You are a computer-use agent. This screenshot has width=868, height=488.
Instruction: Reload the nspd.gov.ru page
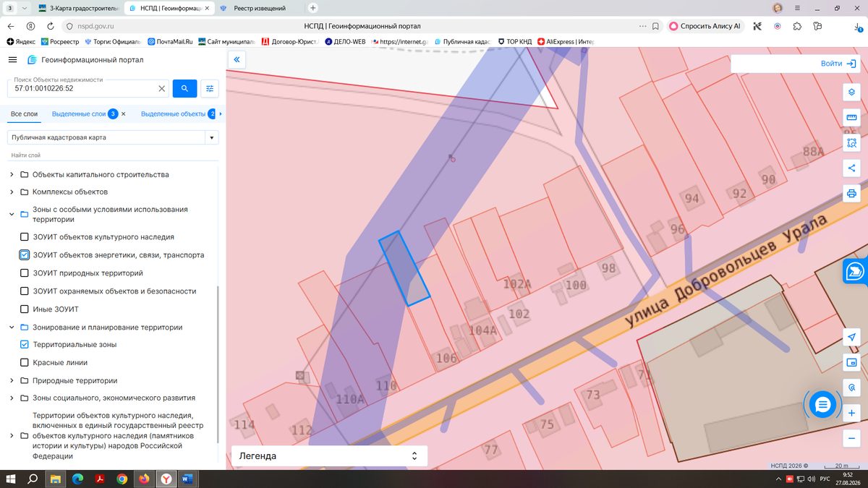49,26
